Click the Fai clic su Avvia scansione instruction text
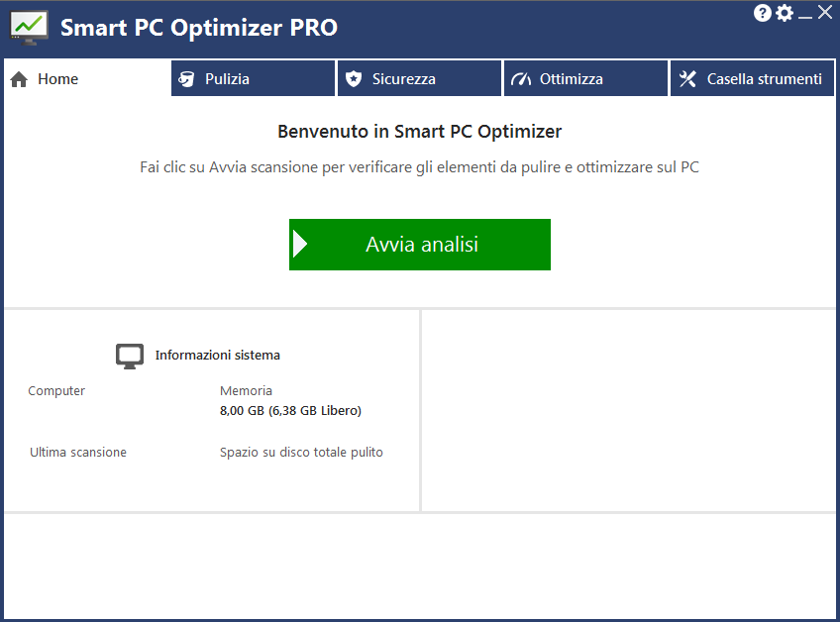Image resolution: width=840 pixels, height=622 pixels. click(419, 167)
